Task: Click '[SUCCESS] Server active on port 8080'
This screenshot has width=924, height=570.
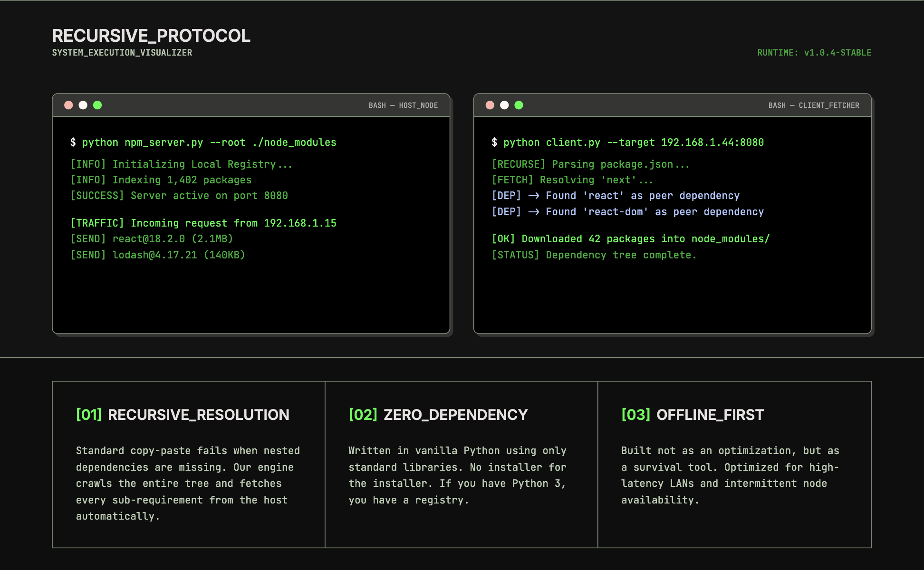Action: point(179,196)
